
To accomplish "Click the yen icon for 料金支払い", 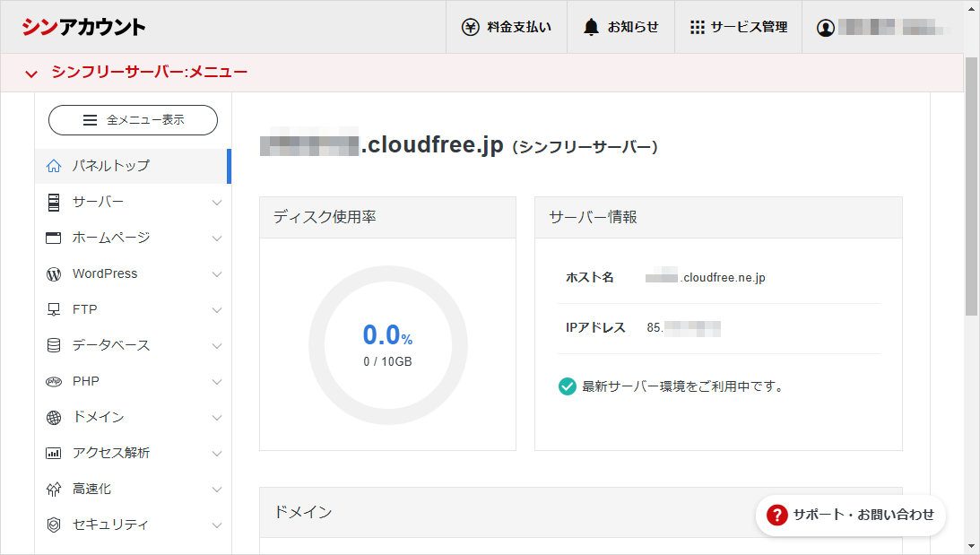I will [470, 27].
